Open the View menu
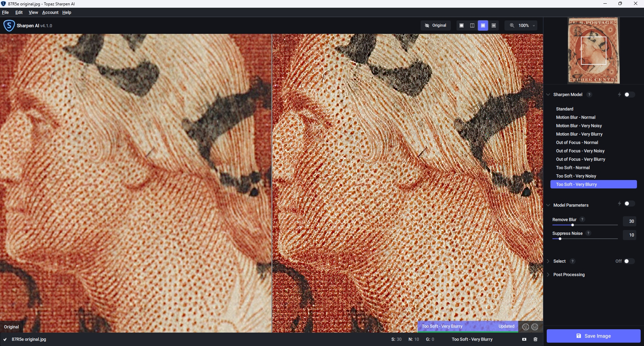This screenshot has width=644, height=346. [33, 12]
